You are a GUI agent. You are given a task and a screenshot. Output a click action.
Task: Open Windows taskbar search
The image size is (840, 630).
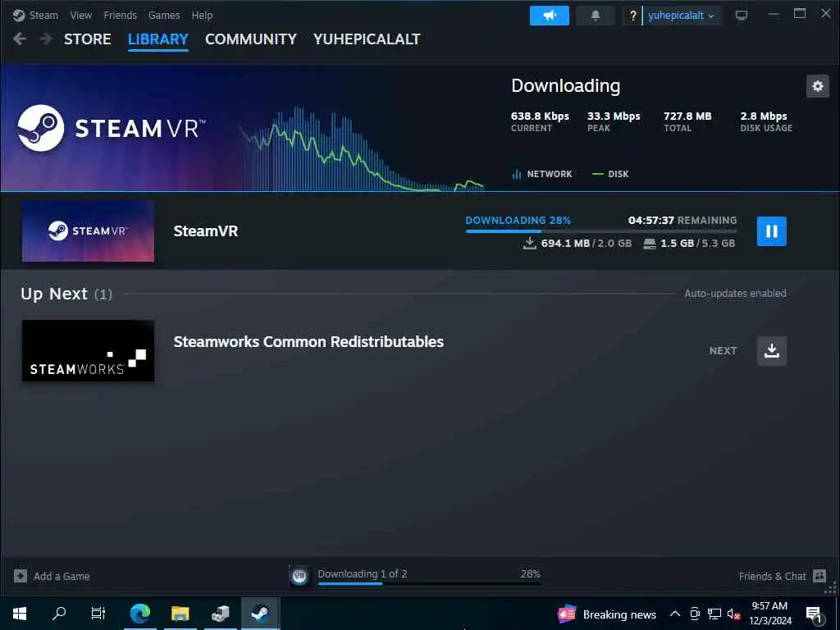[x=59, y=614]
